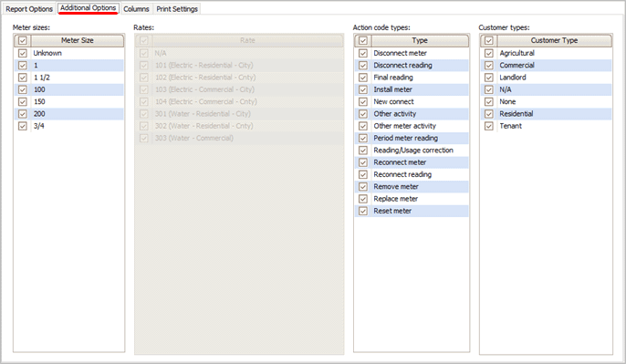This screenshot has width=626, height=364.
Task: Select the 'Other meter activity' row text
Action: (x=405, y=126)
